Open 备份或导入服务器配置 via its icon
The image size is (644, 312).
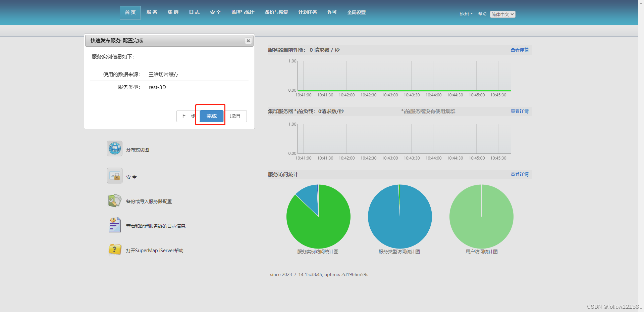pyautogui.click(x=114, y=200)
